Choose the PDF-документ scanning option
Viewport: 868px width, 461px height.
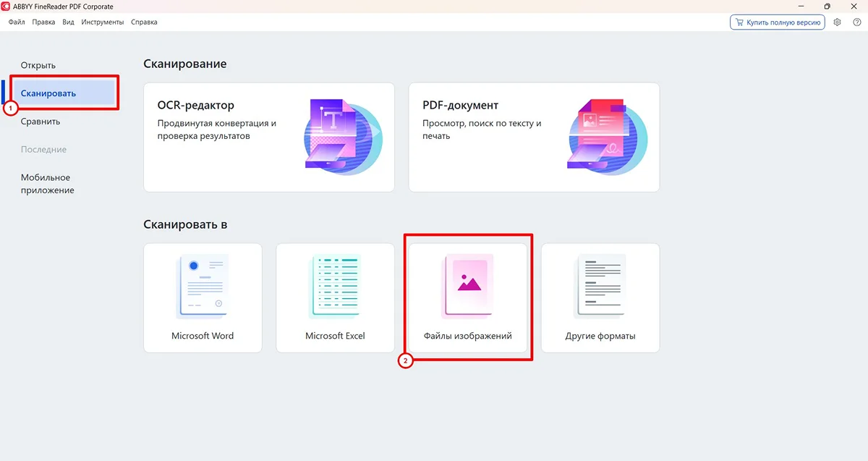pyautogui.click(x=533, y=137)
